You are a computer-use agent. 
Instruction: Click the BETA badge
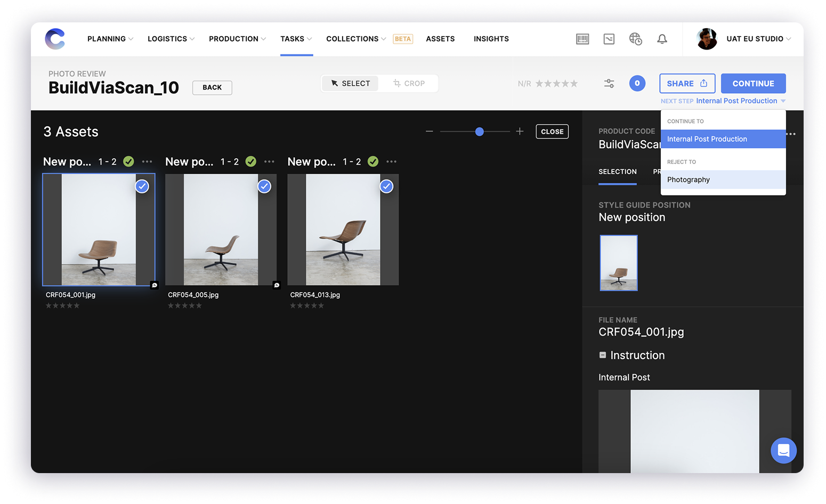[x=403, y=39]
